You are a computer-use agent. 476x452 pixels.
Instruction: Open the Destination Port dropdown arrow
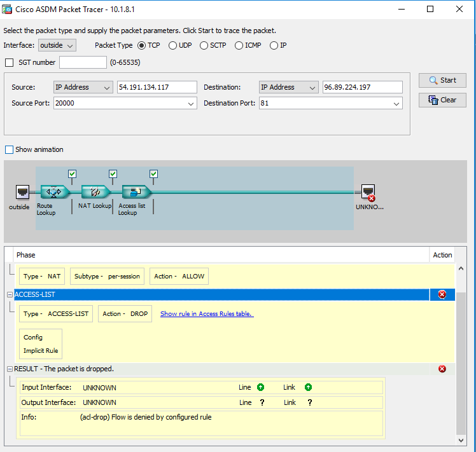396,104
